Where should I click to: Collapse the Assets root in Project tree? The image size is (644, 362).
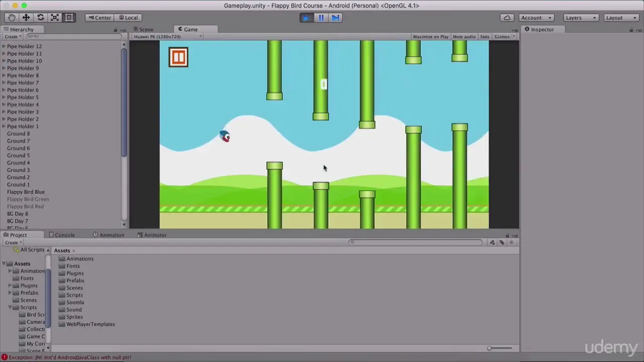click(4, 264)
